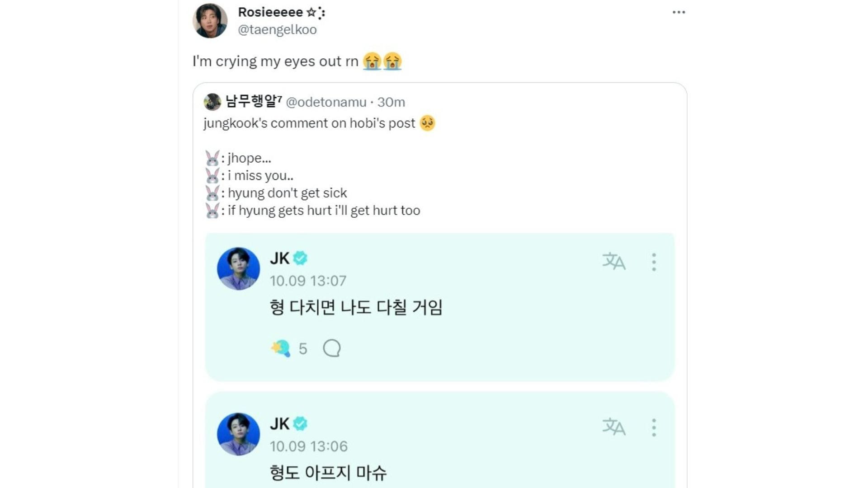This screenshot has width=868, height=488.
Task: Click JK's avatar on the 13:07 comment
Action: [x=238, y=268]
